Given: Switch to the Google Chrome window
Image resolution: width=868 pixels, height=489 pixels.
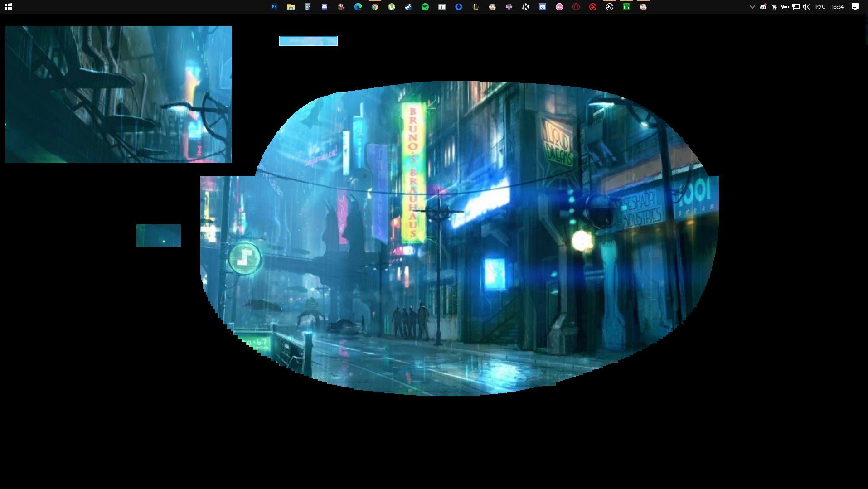Looking at the screenshot, I should tap(375, 7).
